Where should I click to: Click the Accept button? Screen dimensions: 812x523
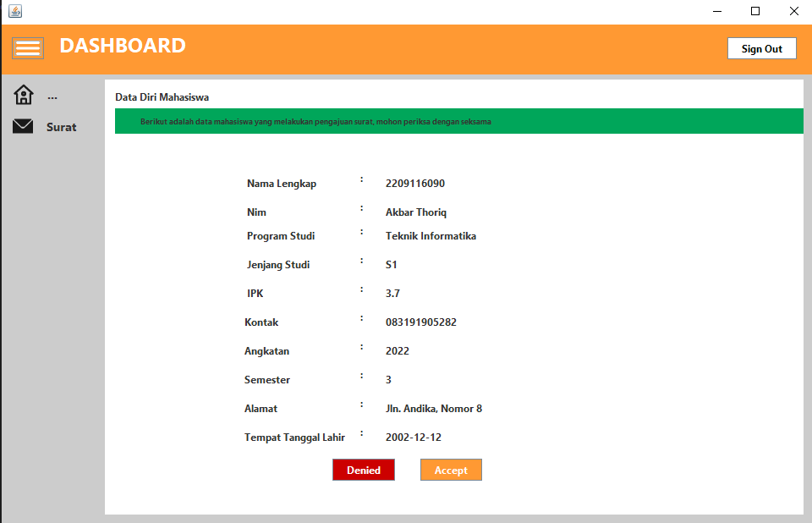tap(451, 470)
